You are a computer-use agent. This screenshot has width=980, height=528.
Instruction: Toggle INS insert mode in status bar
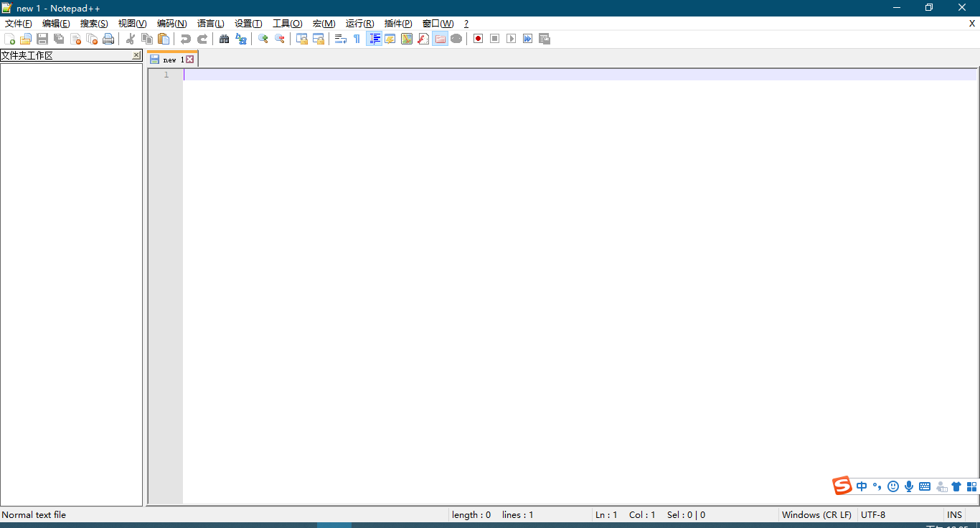coord(954,515)
